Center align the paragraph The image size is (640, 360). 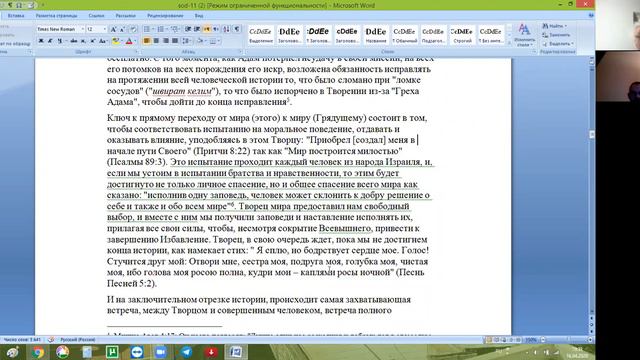click(156, 41)
